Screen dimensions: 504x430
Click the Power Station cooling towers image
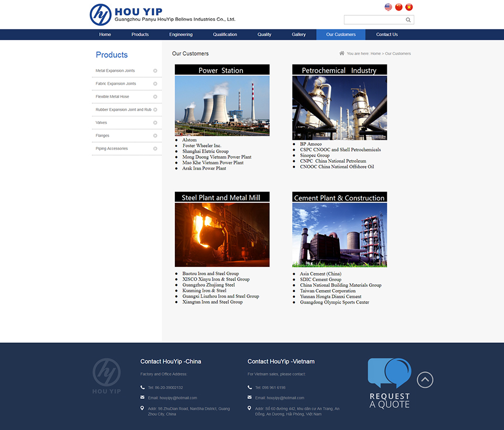[x=222, y=105]
